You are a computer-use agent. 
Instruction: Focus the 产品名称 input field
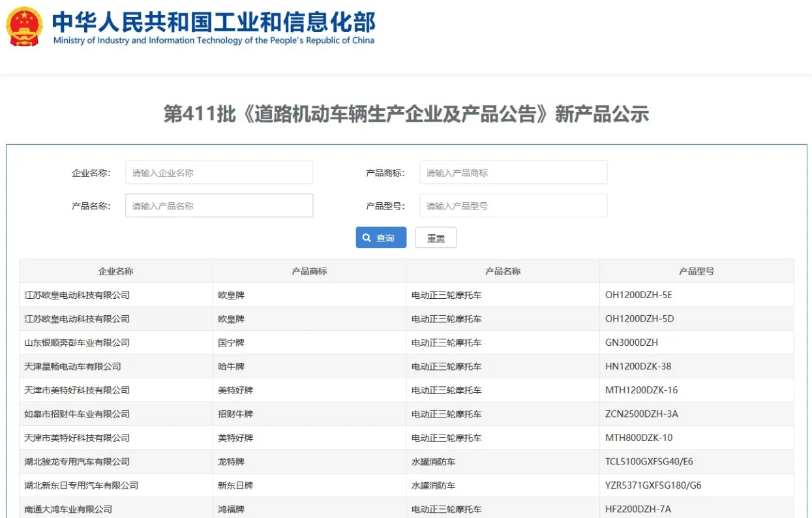point(219,206)
